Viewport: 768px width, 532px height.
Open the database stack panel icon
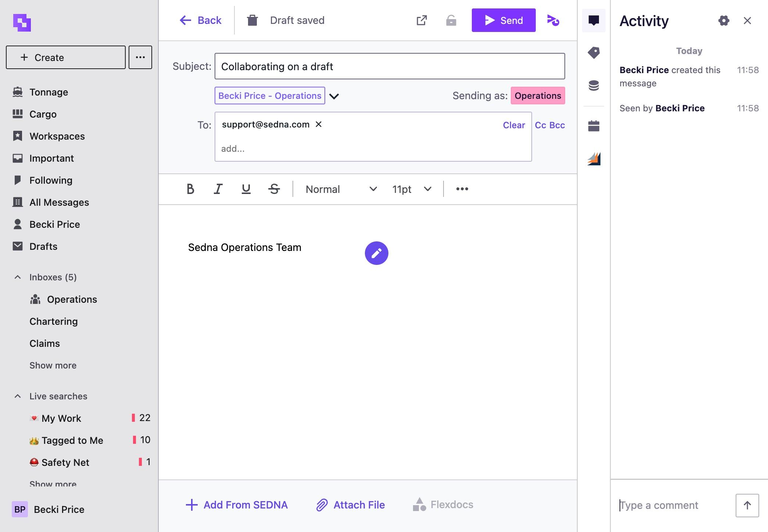coord(593,86)
